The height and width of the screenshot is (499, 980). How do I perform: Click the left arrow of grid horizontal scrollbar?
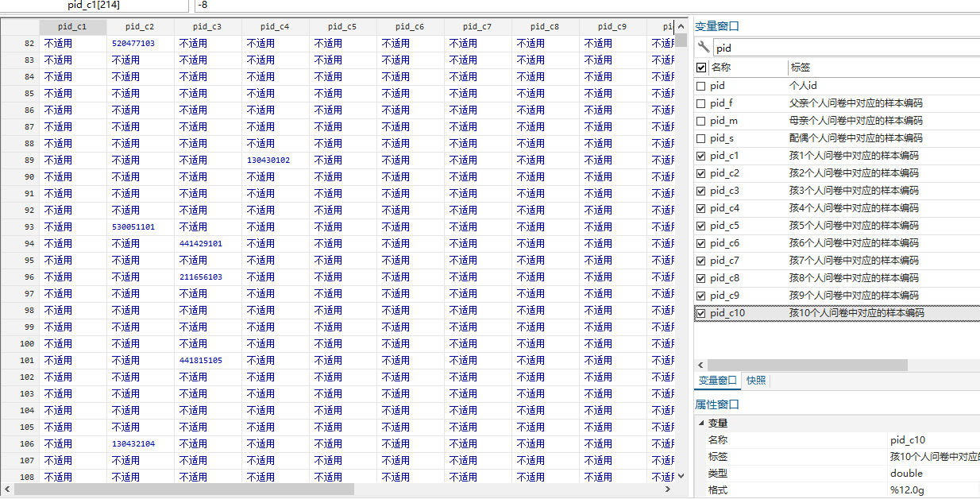pyautogui.click(x=7, y=489)
